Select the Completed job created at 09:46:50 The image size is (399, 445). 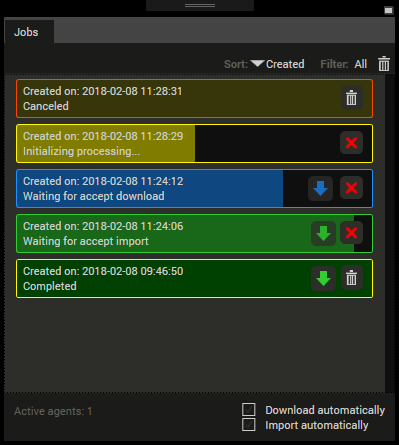[194, 278]
